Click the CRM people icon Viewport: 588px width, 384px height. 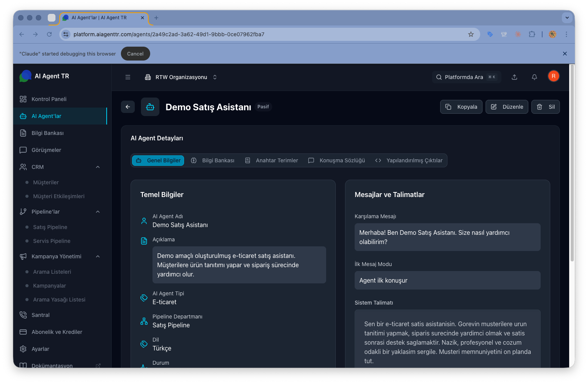click(23, 167)
